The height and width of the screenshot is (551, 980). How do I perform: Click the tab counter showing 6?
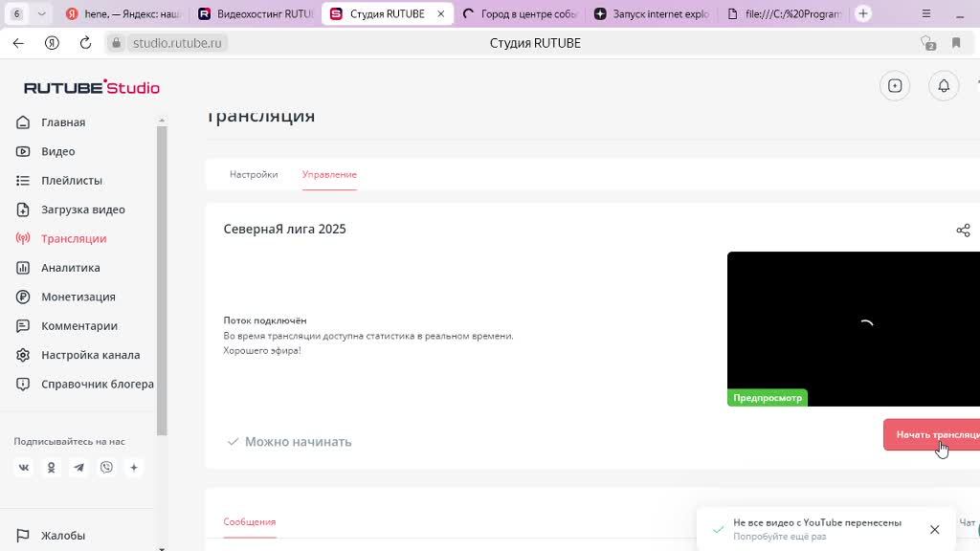point(17,13)
